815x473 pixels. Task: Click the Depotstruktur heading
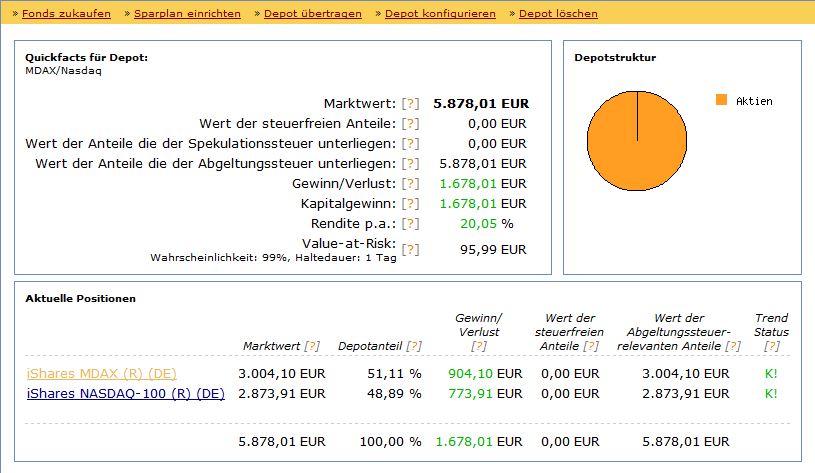click(615, 58)
